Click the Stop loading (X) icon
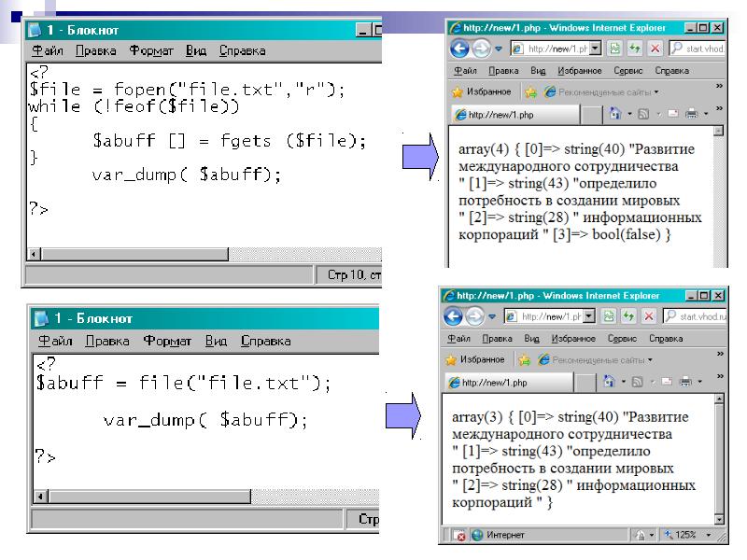Viewport: 747px width, 560px height. click(655, 48)
